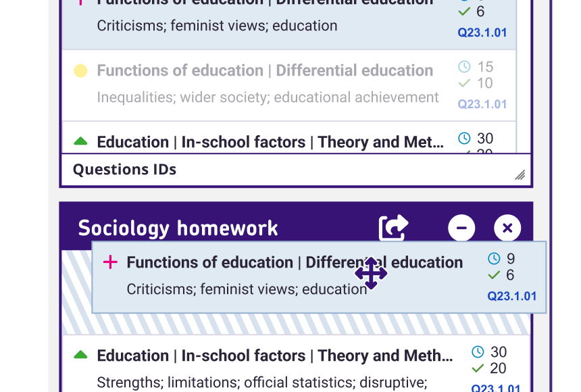Click the clock icon showing 9
Viewport: 581px width, 392px height.
(x=494, y=258)
